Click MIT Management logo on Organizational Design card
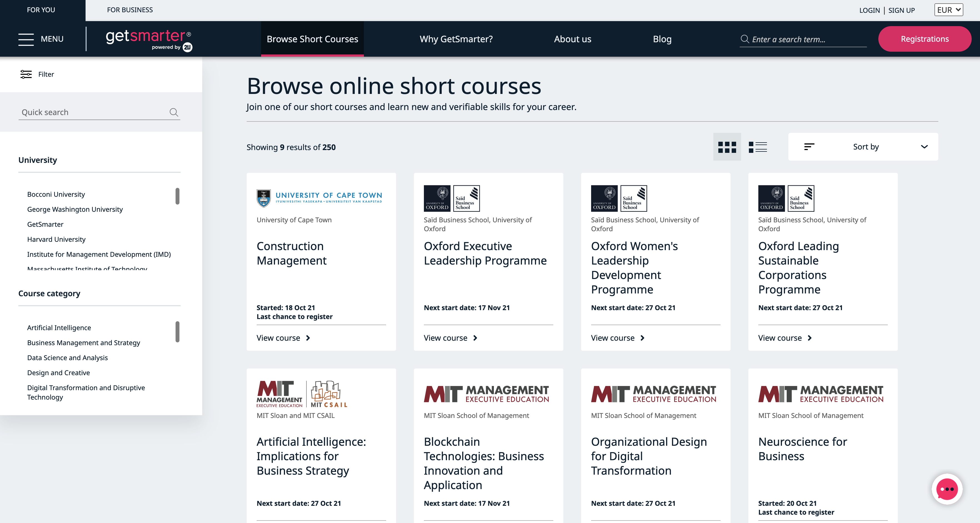Screen dimensions: 980x523 (x=654, y=394)
